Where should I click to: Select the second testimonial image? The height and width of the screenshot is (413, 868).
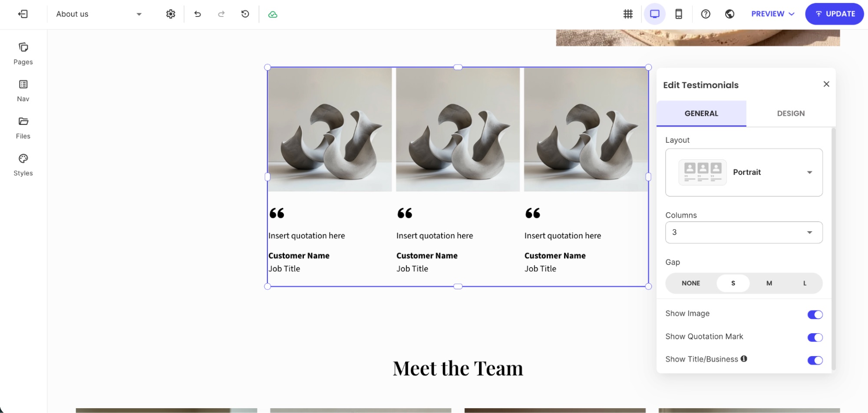pyautogui.click(x=458, y=129)
